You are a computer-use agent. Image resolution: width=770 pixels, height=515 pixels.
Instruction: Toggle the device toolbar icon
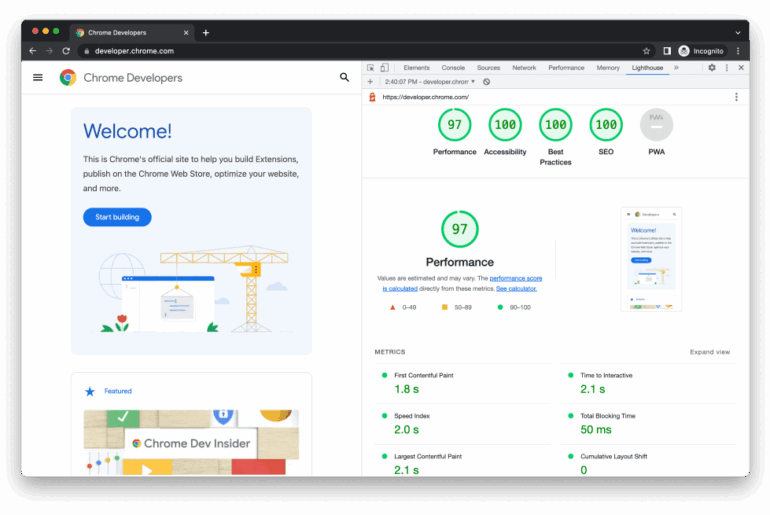point(385,68)
